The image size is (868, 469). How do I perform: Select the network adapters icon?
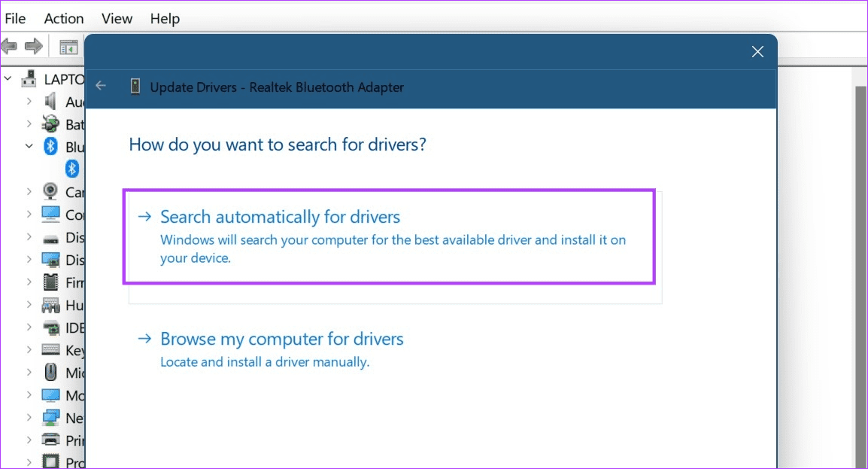click(x=50, y=418)
